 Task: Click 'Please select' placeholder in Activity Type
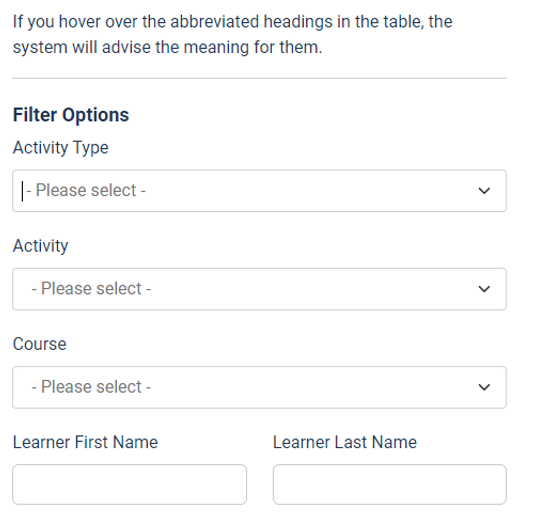(x=86, y=190)
